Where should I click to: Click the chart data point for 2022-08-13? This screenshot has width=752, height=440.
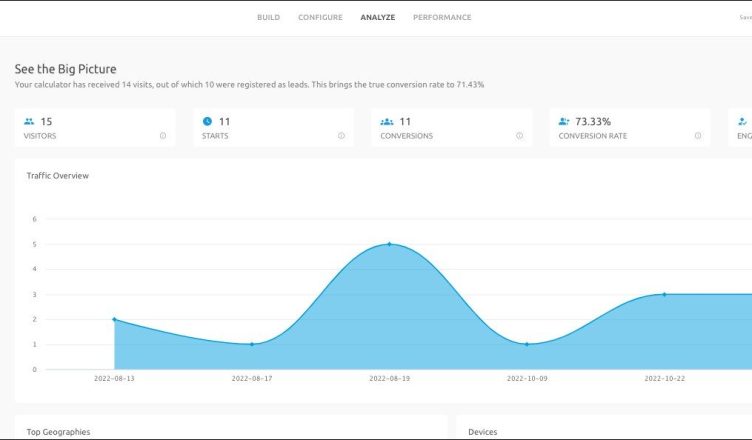click(114, 319)
